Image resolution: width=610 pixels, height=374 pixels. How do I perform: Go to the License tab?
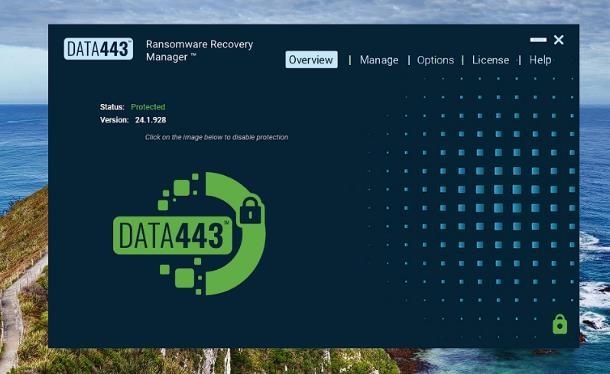pyautogui.click(x=490, y=60)
